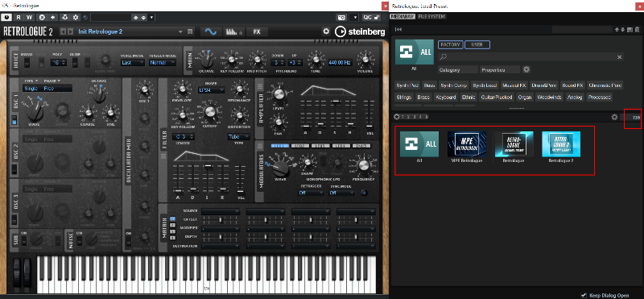Toggle the USER content button
644x299 pixels.
477,44
